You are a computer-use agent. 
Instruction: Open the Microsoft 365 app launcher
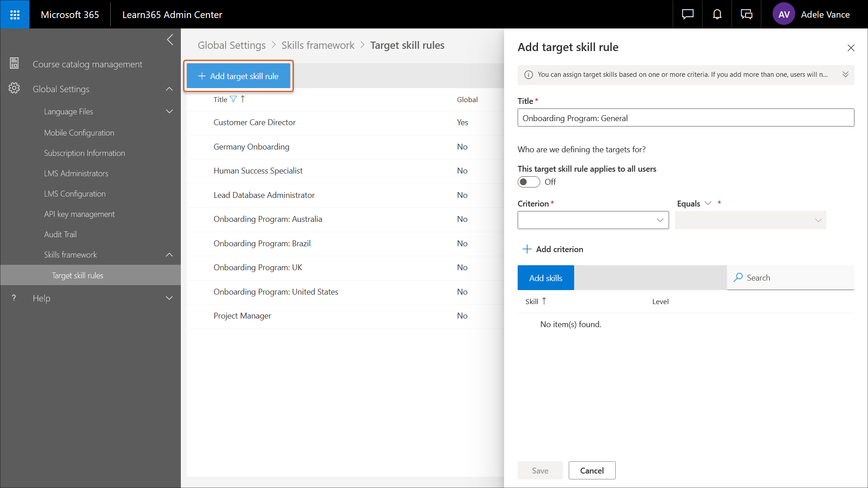[14, 14]
